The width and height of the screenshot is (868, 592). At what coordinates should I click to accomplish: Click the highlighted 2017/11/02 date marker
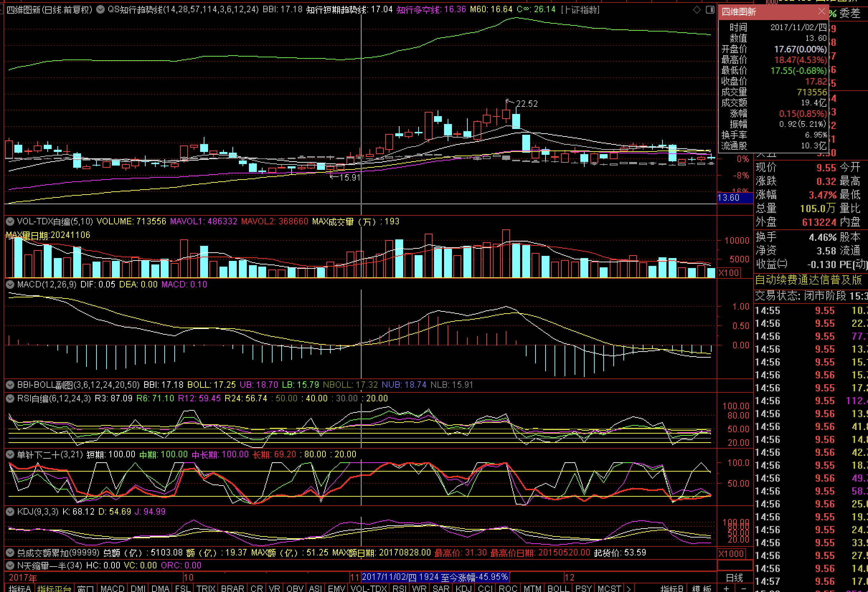(435, 577)
